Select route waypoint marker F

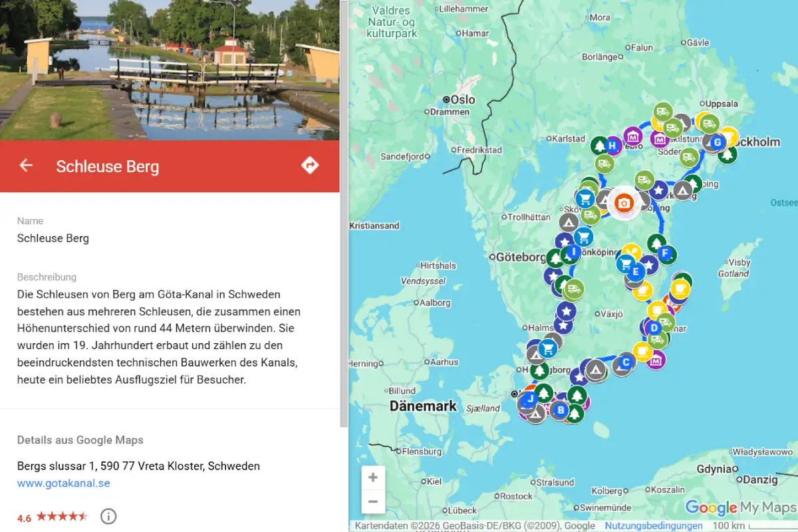(x=664, y=253)
